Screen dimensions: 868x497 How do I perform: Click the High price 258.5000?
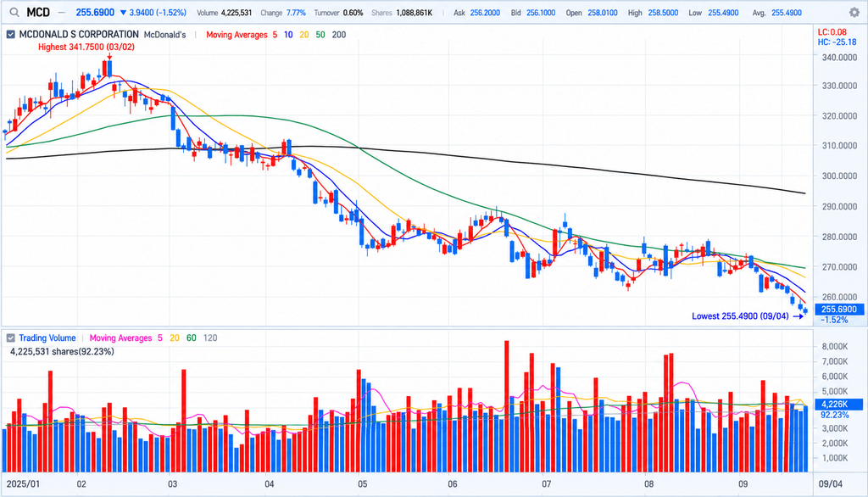tap(663, 12)
